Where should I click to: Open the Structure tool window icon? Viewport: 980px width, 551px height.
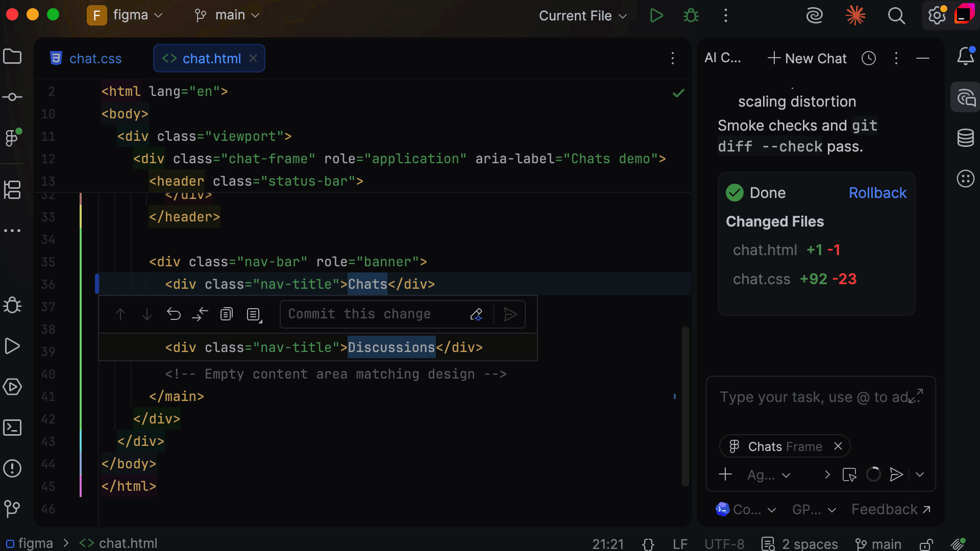pyautogui.click(x=12, y=190)
